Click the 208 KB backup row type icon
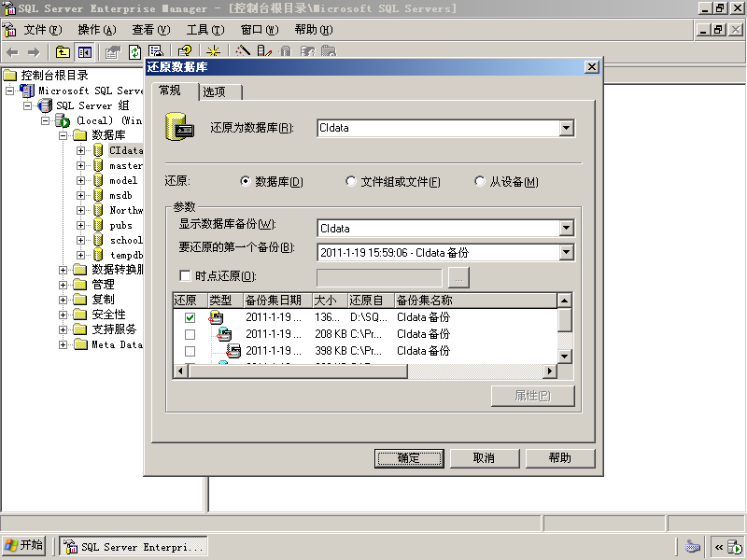 coord(224,334)
